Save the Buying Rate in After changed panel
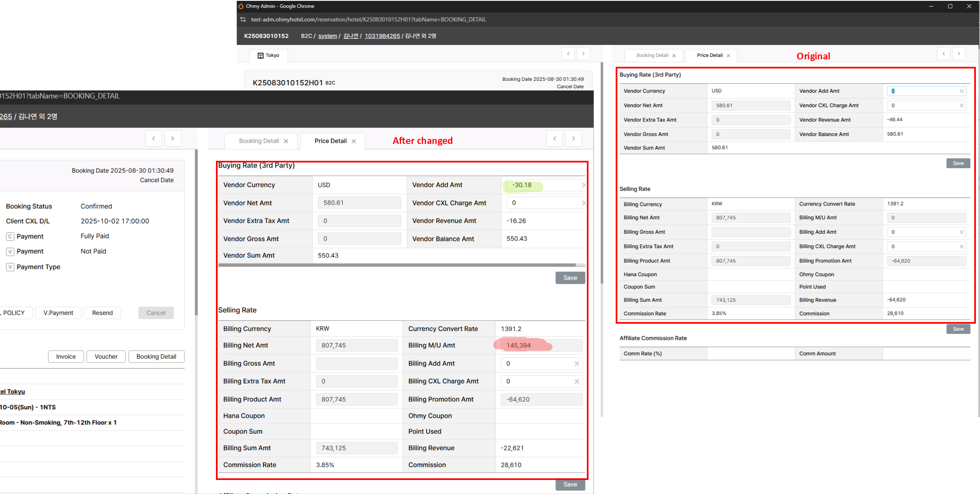 point(570,278)
